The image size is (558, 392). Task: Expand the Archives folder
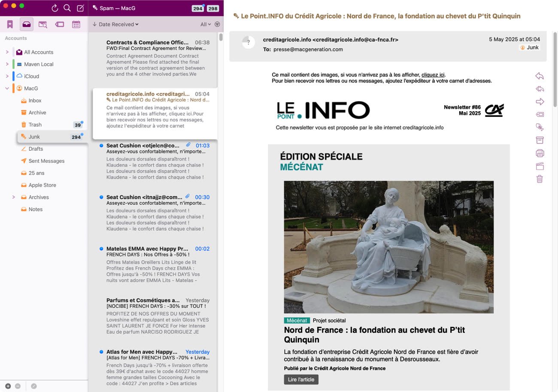(x=14, y=197)
